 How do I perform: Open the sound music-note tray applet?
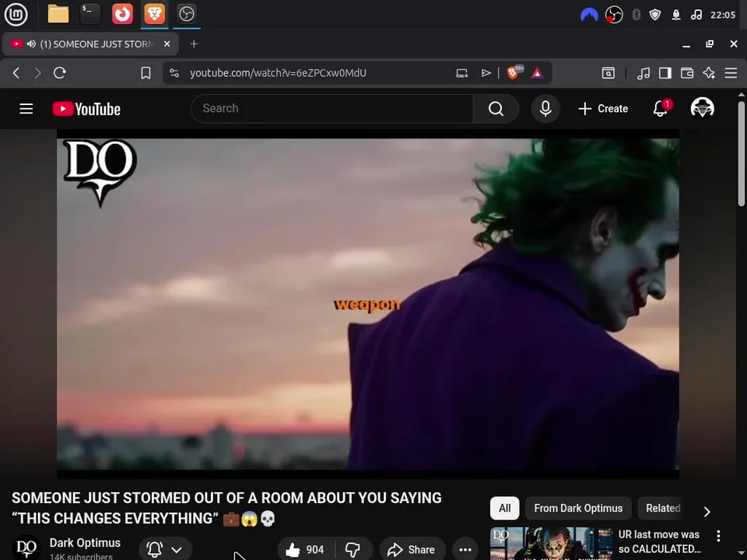coord(696,15)
